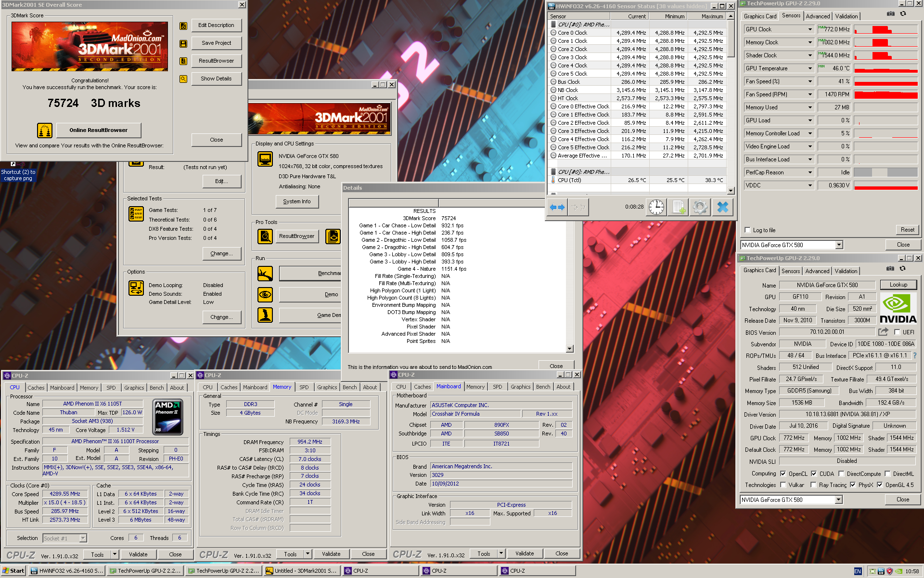Image resolution: width=924 pixels, height=578 pixels.
Task: Open Graphics tab in CPU-Z Mainboard window
Action: tap(520, 387)
